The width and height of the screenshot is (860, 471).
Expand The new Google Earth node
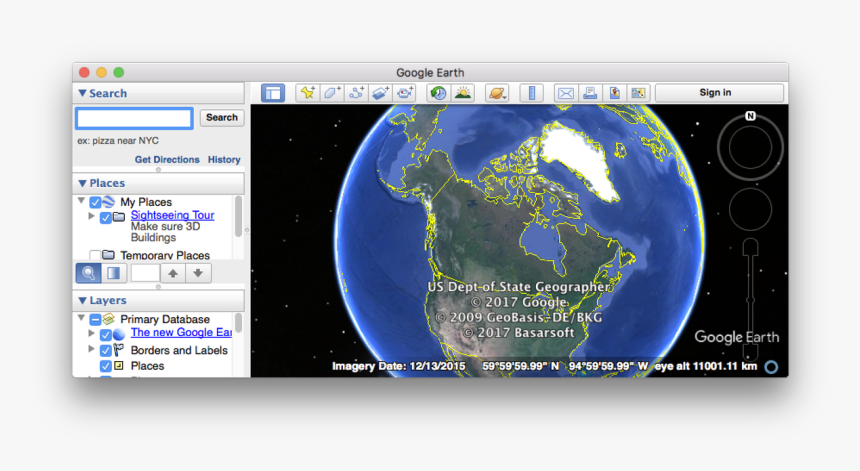92,333
